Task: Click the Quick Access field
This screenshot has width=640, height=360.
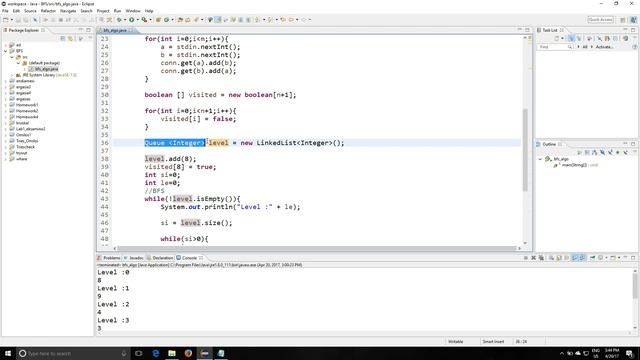Action: 600,20
